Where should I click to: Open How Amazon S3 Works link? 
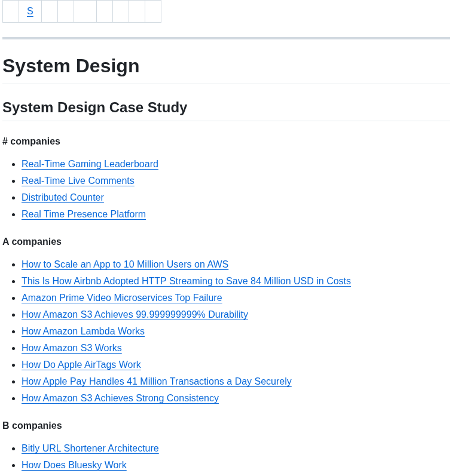(x=71, y=348)
